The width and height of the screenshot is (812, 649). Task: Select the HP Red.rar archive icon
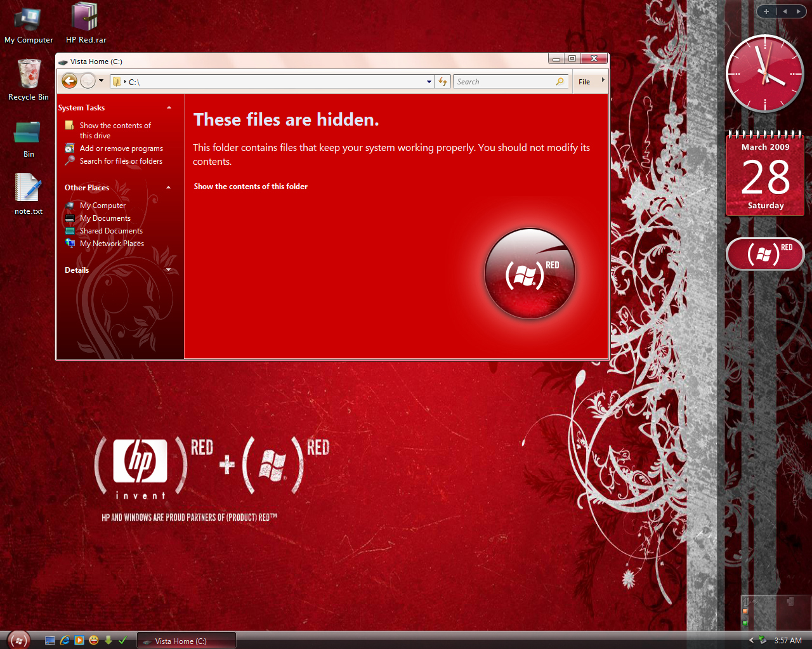point(86,23)
